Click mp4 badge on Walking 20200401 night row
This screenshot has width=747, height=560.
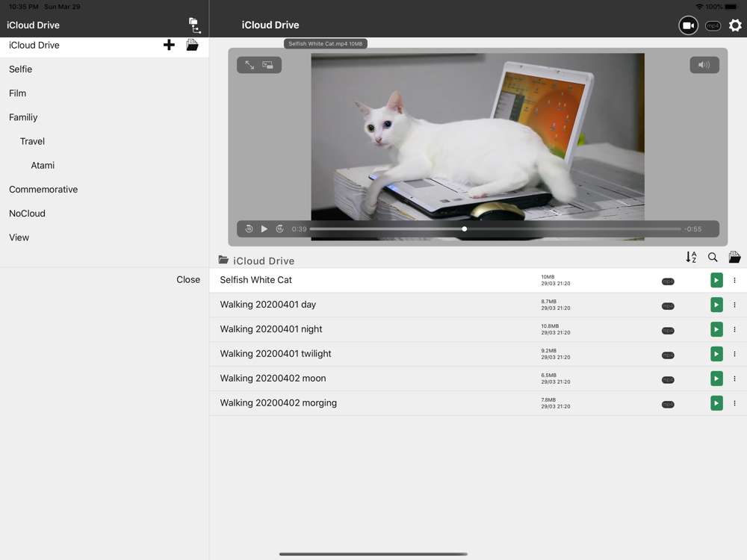pyautogui.click(x=668, y=331)
